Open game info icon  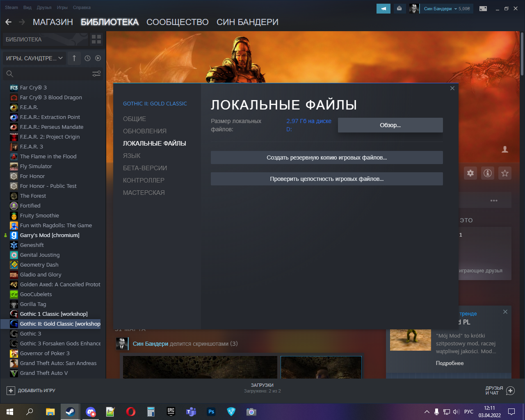coord(488,173)
